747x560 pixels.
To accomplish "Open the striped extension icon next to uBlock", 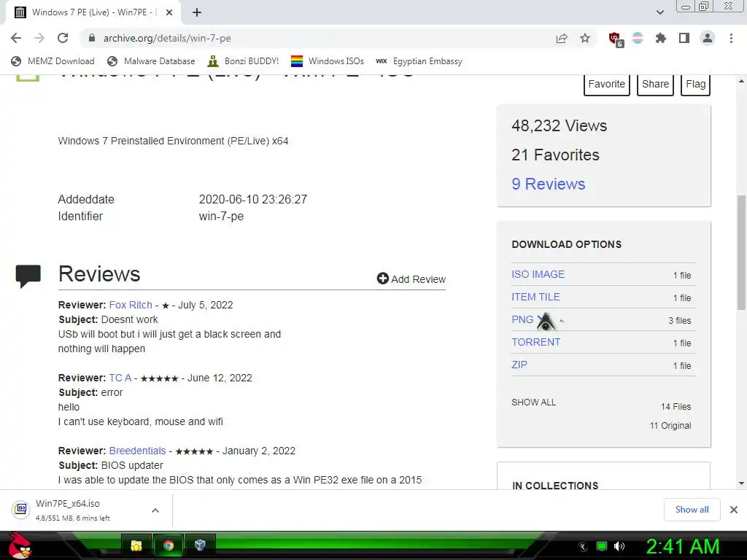I will [638, 38].
